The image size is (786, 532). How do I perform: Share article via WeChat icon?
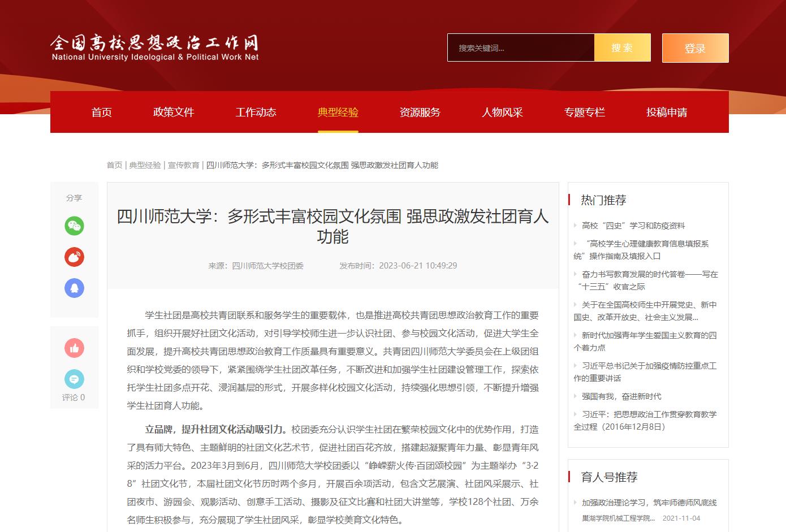tap(74, 226)
